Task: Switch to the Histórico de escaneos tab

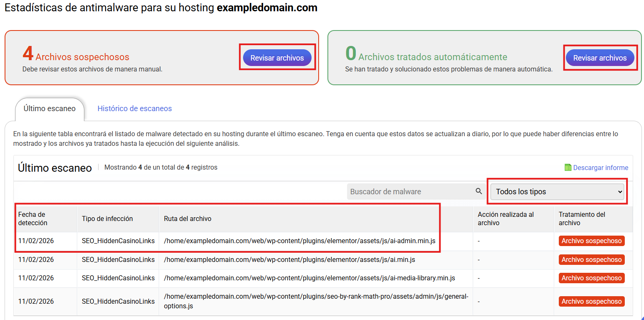Action: pos(134,109)
